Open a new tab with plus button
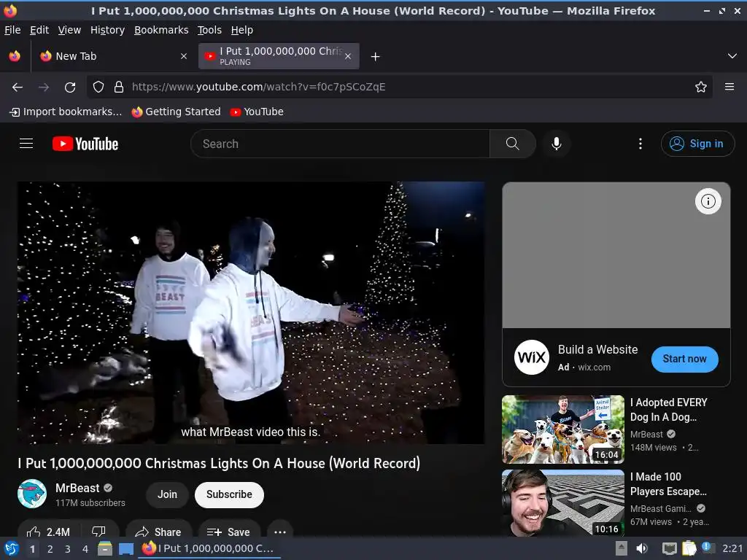This screenshot has height=560, width=747. coord(376,57)
